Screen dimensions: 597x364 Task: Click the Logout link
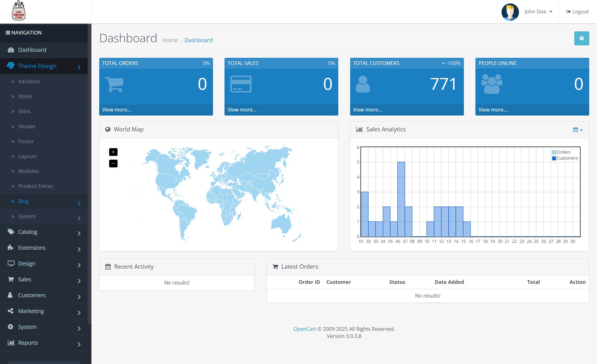point(577,11)
